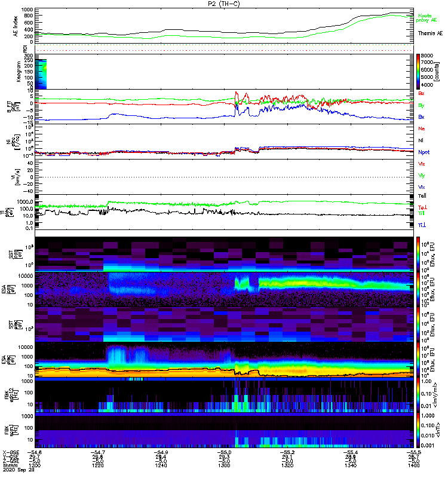This screenshot has height=478, width=448.
Task: Click the FBK electric field color bar
Action: click(418, 394)
